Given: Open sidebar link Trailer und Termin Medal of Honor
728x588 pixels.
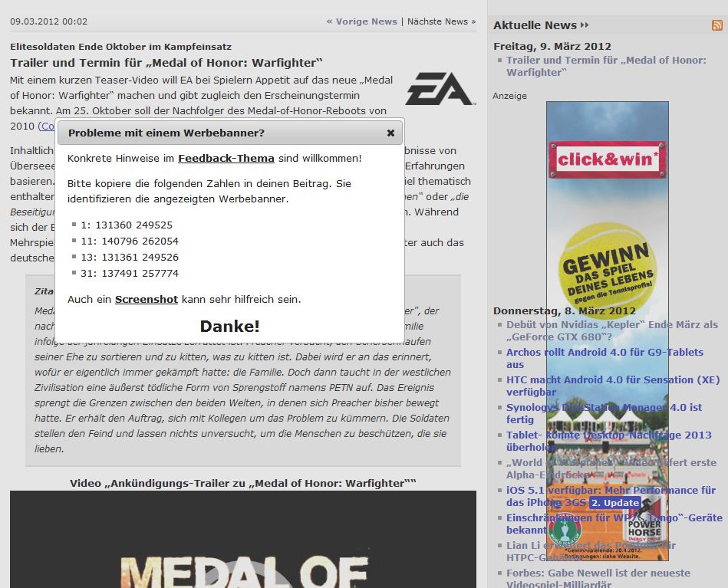Looking at the screenshot, I should tap(606, 67).
